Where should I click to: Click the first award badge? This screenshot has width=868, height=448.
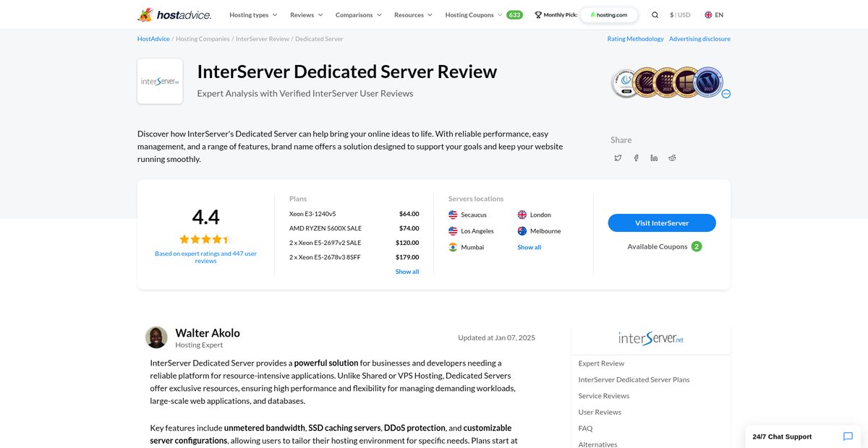[624, 82]
